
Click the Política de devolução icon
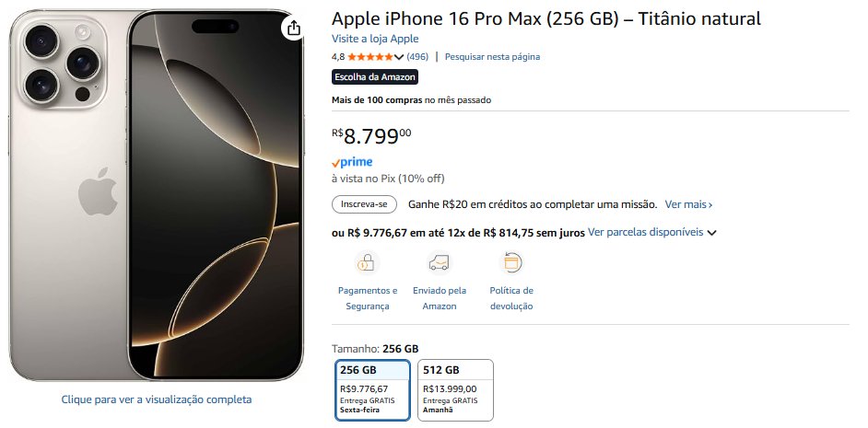pyautogui.click(x=511, y=264)
